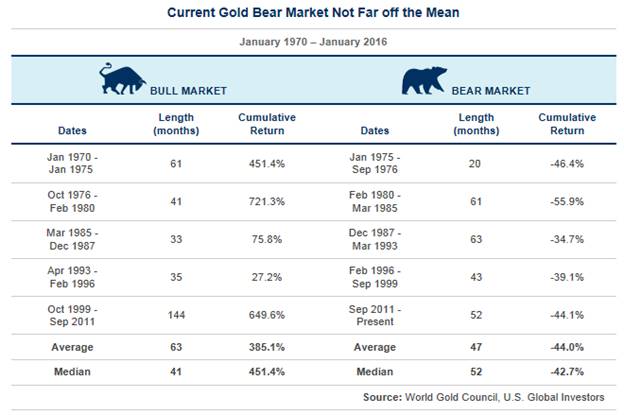Select the -34.7% bear return cell

(566, 239)
